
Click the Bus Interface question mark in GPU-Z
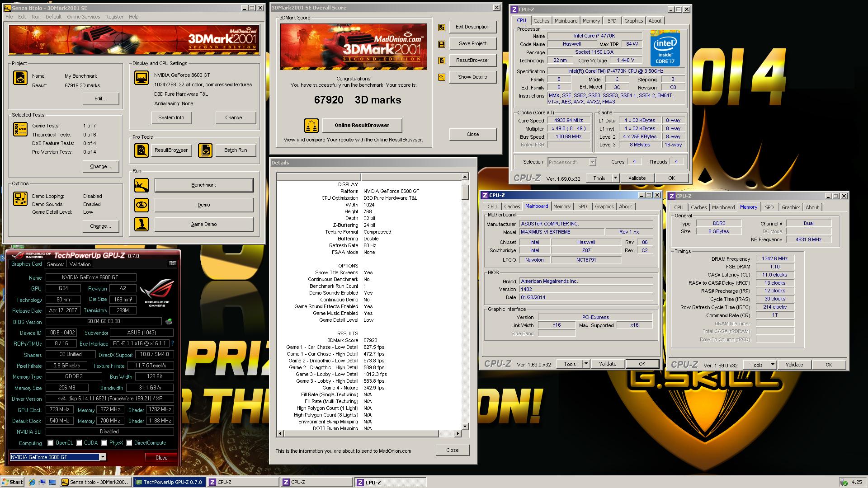coord(173,343)
